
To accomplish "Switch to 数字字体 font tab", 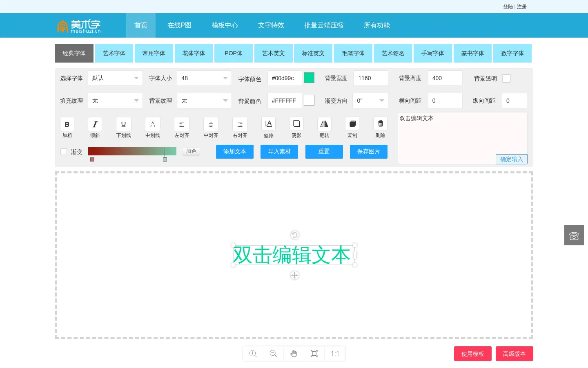I will point(512,53).
